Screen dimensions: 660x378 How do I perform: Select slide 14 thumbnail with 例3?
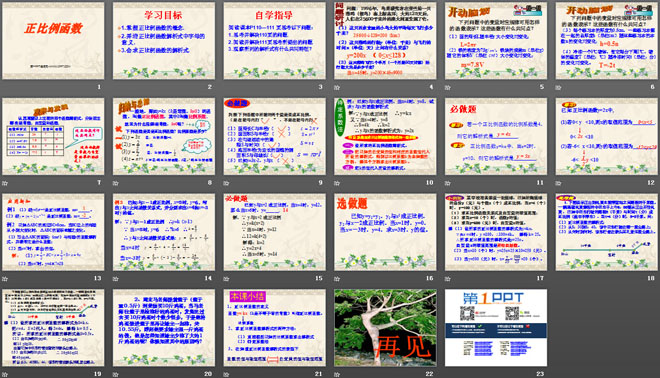(x=164, y=232)
